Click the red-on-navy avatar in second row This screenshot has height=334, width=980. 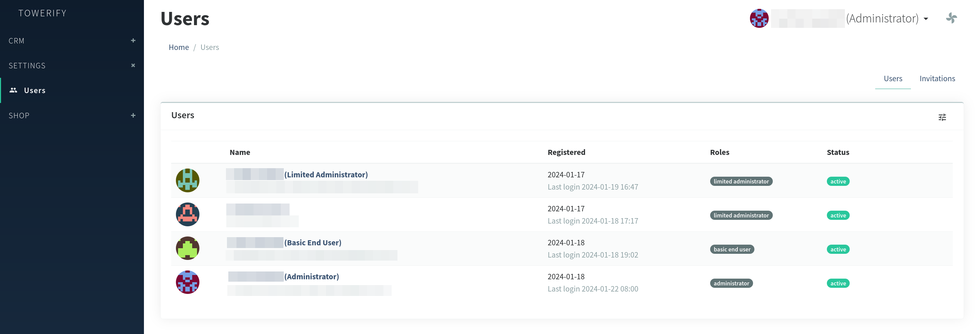coord(187,214)
